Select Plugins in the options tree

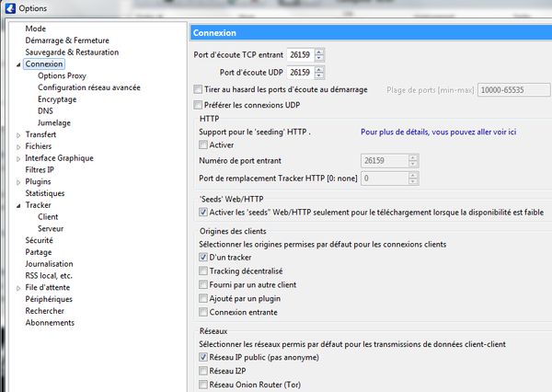[38, 181]
